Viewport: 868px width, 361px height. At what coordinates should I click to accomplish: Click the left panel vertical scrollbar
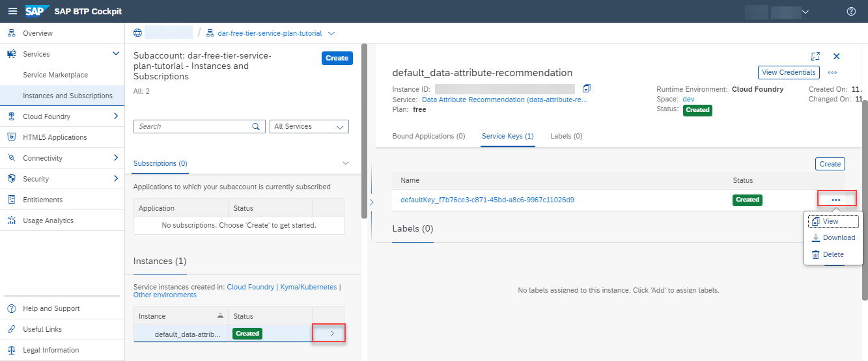click(x=364, y=130)
